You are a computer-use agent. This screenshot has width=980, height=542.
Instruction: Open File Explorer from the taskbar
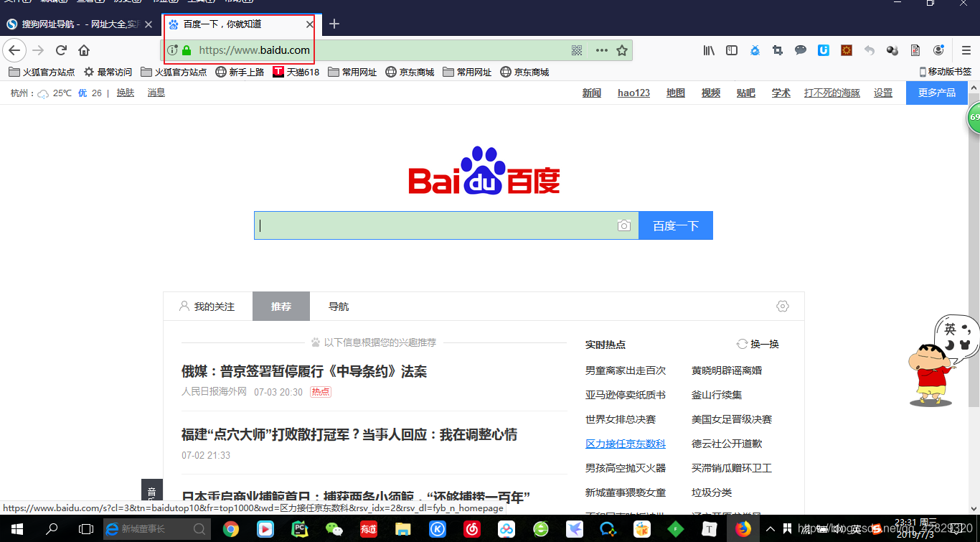coord(402,529)
